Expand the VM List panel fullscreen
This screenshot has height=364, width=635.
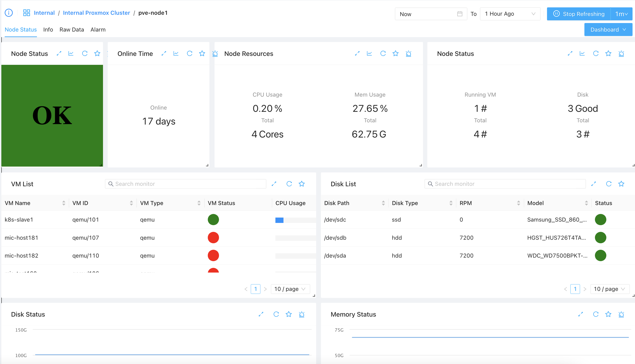[x=274, y=184]
